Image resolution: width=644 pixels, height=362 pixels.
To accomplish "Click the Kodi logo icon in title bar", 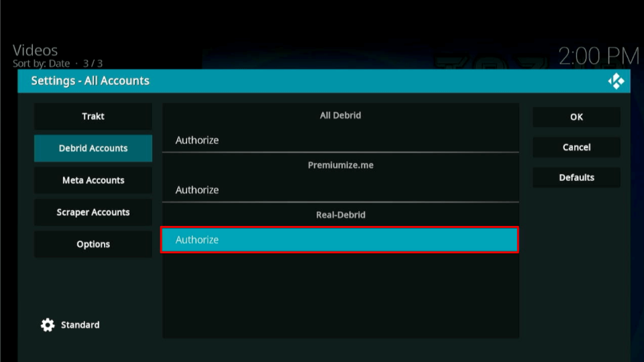I will point(616,81).
